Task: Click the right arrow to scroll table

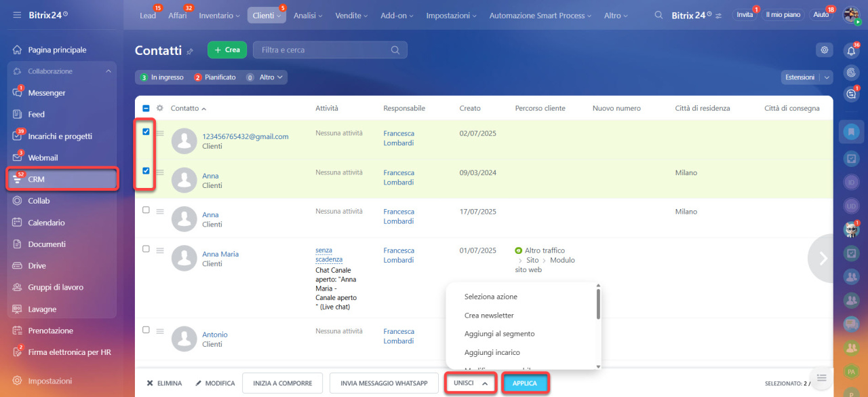Action: [823, 258]
